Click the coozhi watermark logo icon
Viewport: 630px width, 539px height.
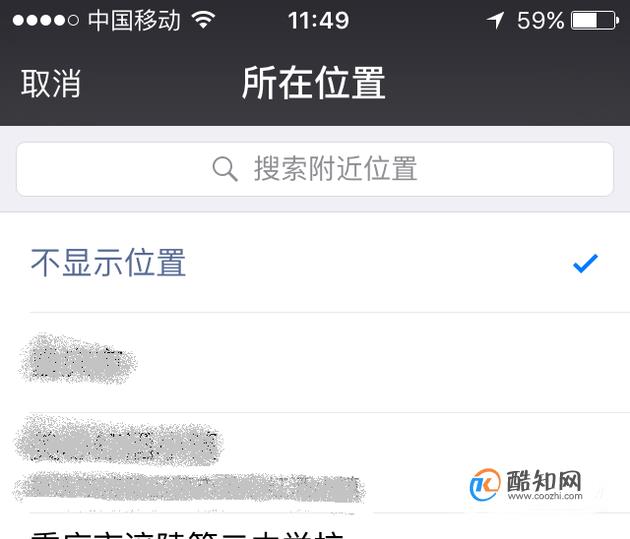click(x=485, y=485)
